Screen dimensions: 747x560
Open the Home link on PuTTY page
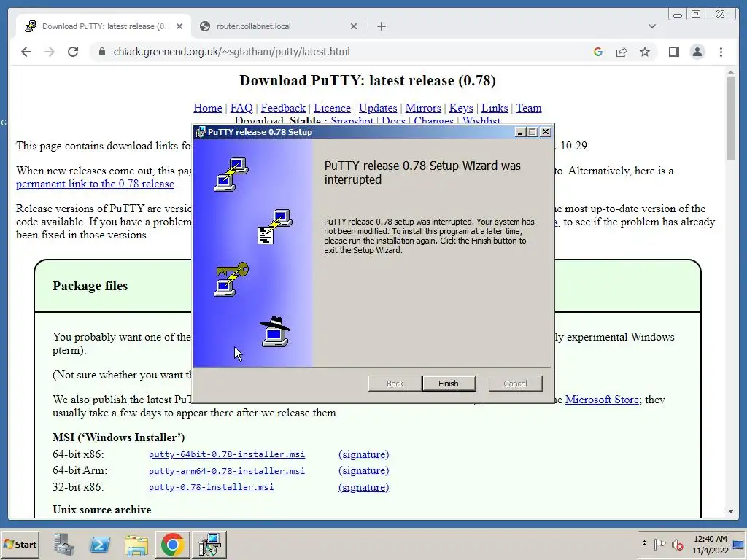tap(208, 108)
